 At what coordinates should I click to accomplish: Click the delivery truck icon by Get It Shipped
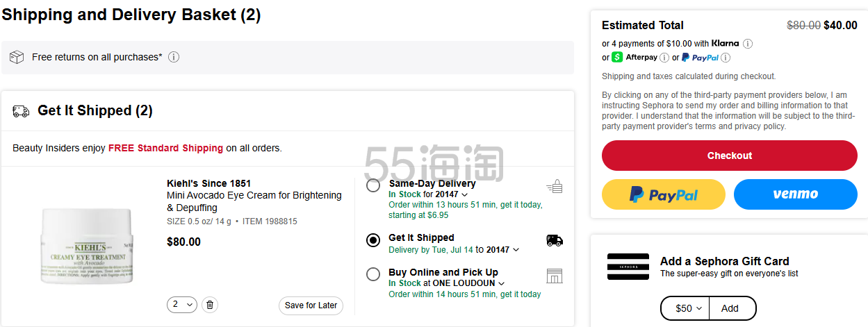[555, 240]
